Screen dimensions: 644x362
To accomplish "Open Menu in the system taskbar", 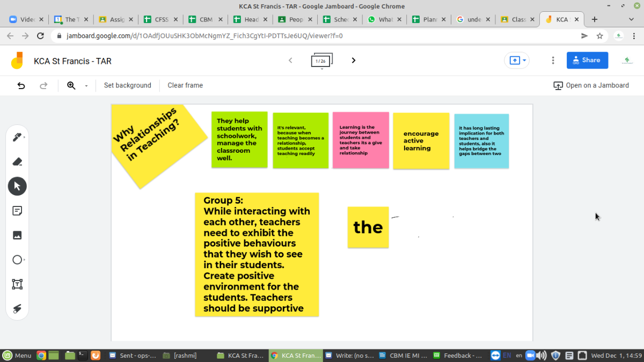I will tap(17, 355).
